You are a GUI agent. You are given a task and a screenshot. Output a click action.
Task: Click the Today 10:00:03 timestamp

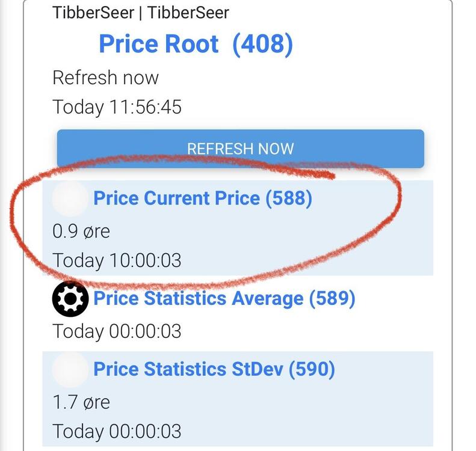tap(117, 260)
